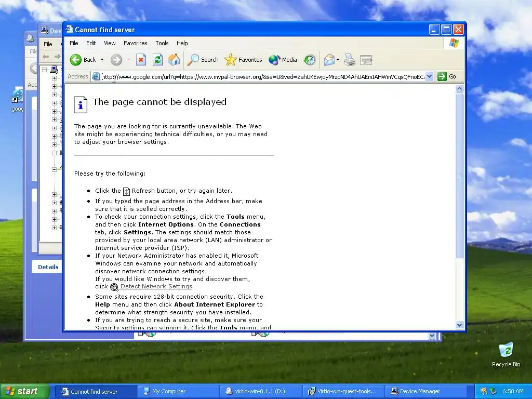Click the inline Refresh icon in the error text
This screenshot has height=399, width=532.
[126, 191]
